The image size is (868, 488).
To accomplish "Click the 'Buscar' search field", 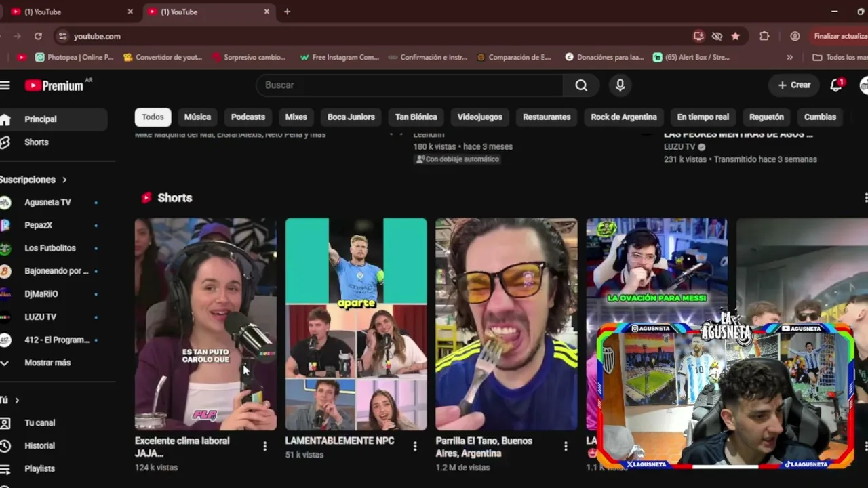I will tap(410, 85).
